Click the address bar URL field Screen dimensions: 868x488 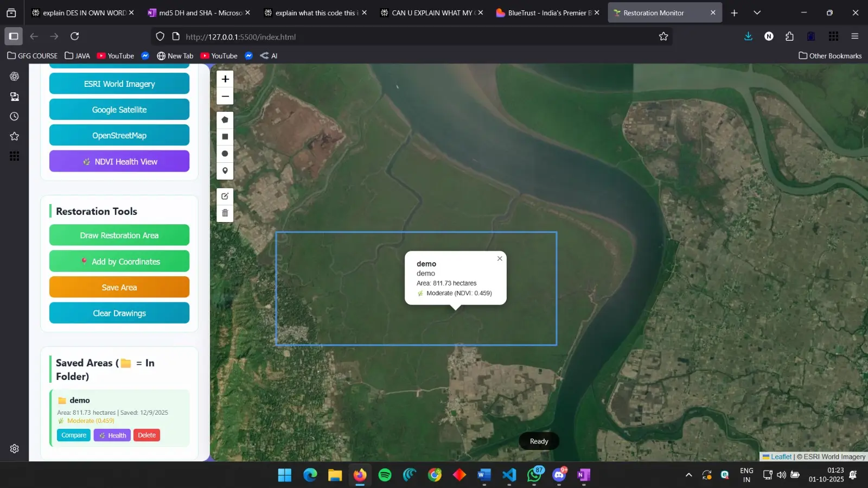click(x=412, y=36)
